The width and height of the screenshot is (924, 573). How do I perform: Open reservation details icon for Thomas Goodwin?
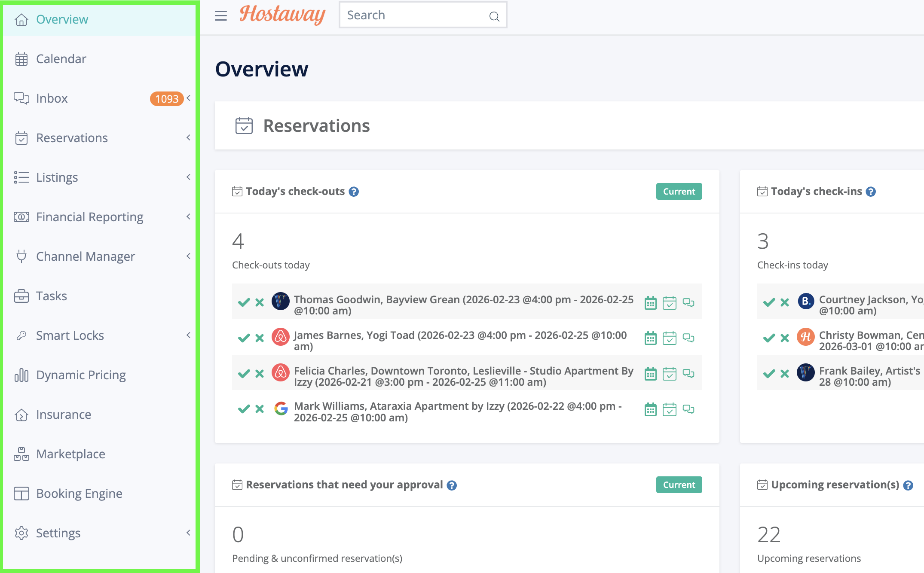point(670,303)
